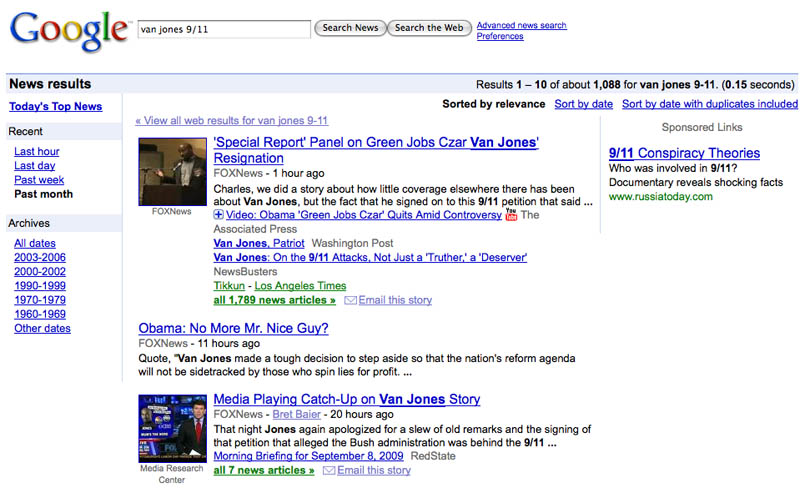
Task: Open the 1960-1969 archive
Action: point(40,314)
